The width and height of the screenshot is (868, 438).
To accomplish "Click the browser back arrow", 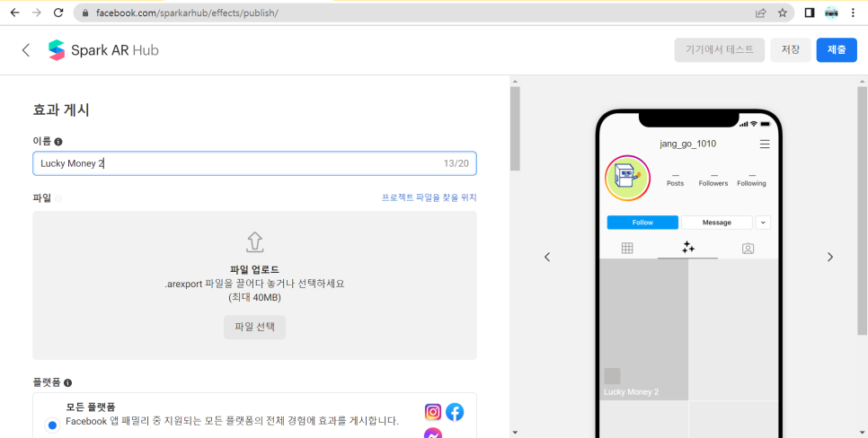I will [x=15, y=13].
